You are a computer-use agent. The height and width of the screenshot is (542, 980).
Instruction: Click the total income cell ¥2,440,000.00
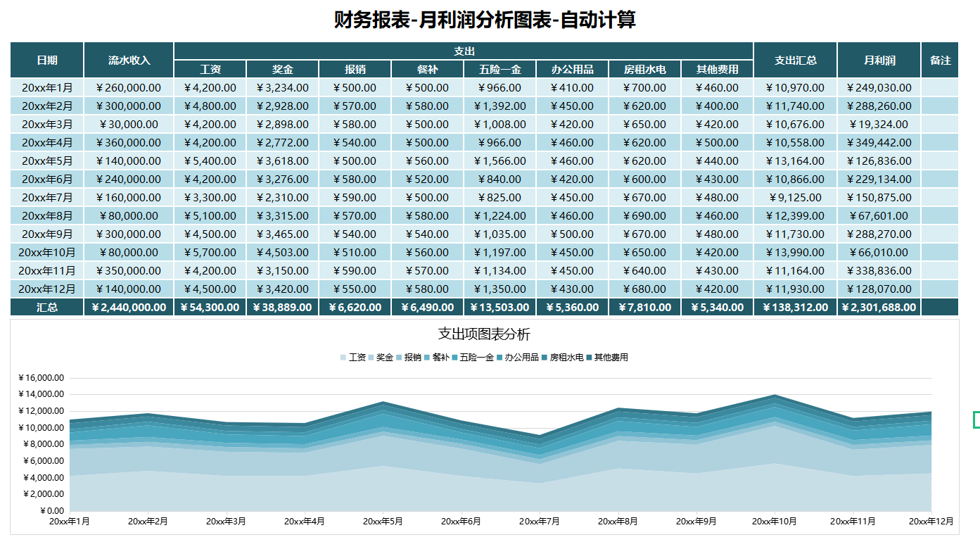(128, 307)
